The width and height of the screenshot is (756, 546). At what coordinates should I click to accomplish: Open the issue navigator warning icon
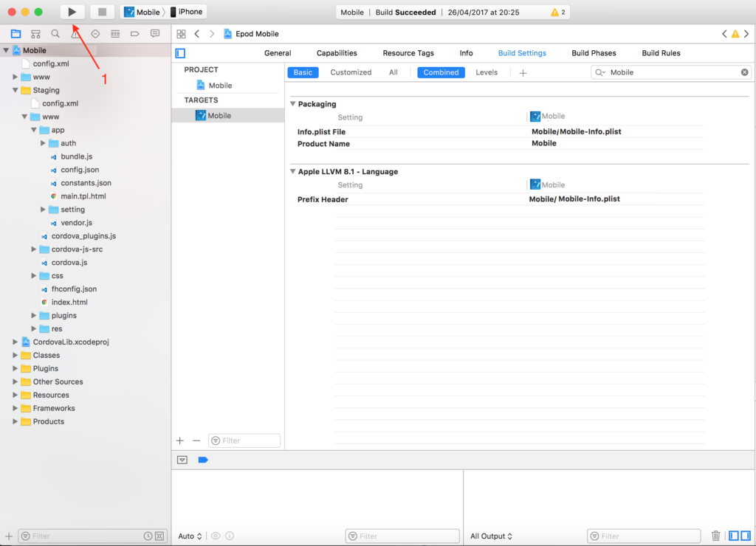(75, 34)
